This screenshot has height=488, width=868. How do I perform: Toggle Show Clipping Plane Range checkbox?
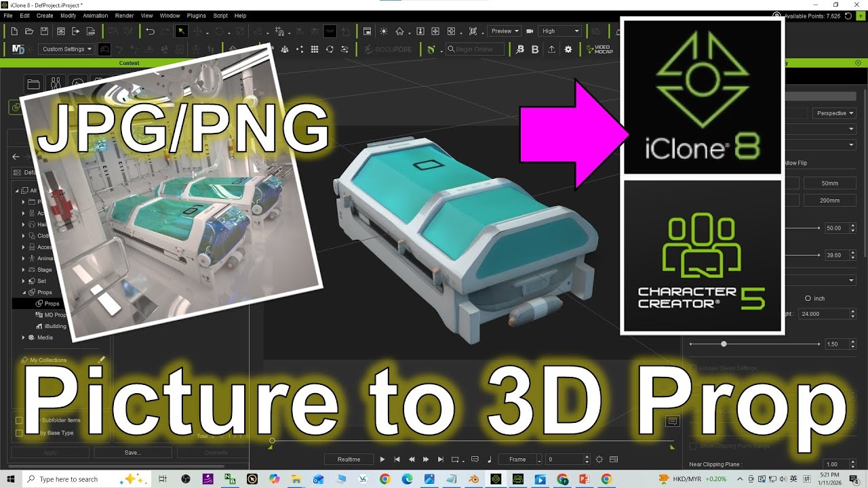point(693,446)
